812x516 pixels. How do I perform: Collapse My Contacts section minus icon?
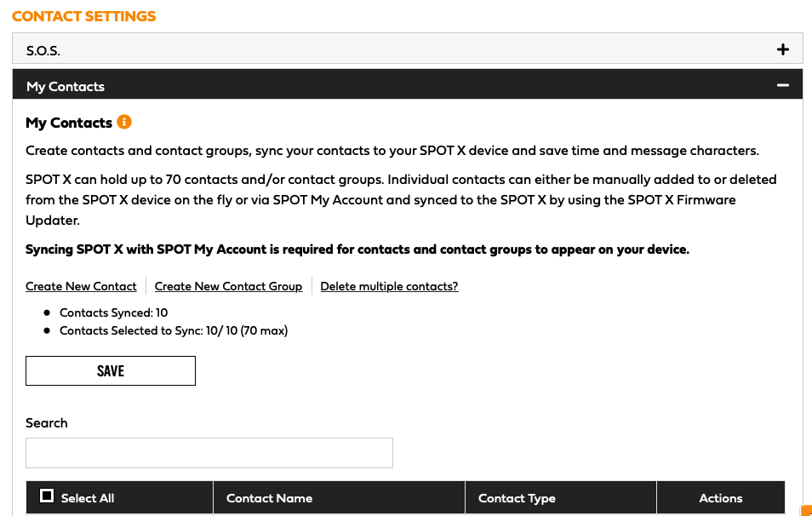782,85
